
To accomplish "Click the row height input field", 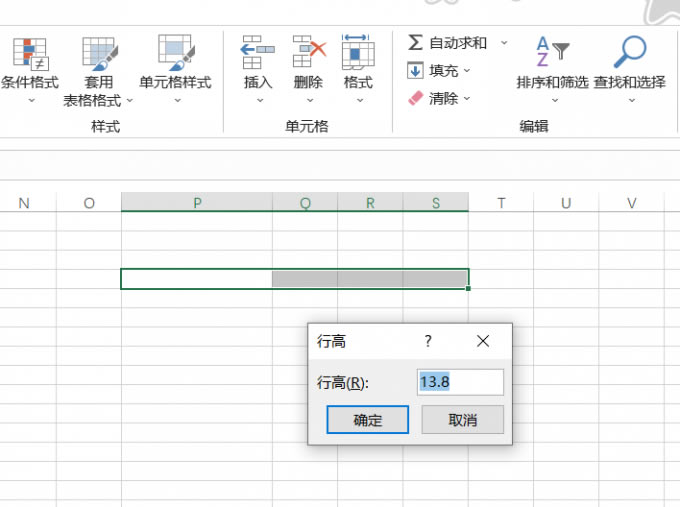I will point(460,382).
